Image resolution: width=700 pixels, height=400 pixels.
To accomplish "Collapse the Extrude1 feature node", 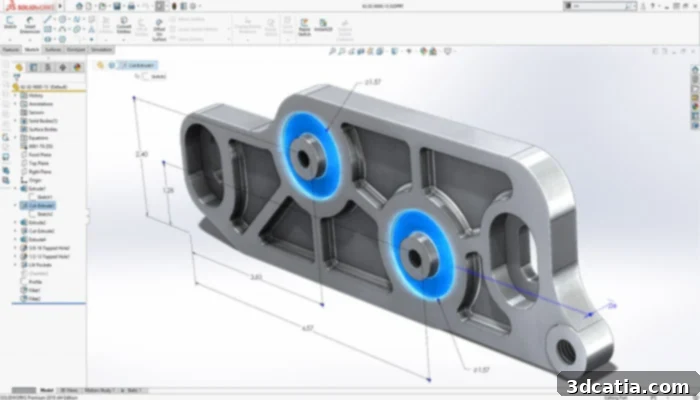I will [16, 189].
